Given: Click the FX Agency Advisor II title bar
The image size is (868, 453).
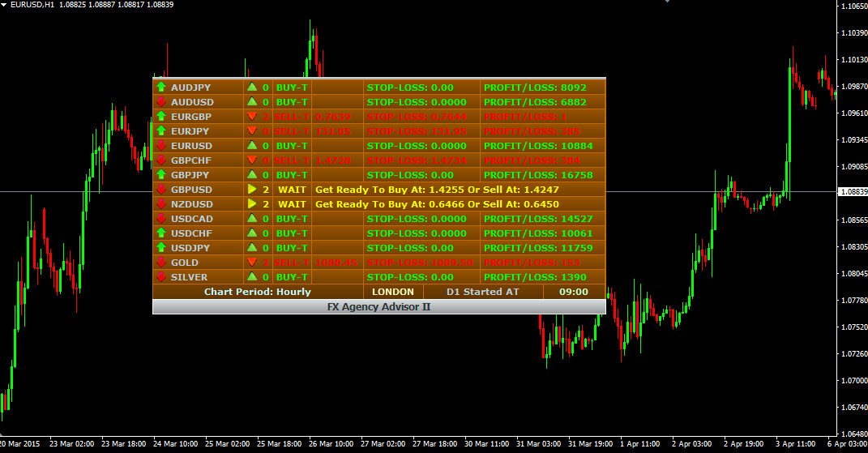Looking at the screenshot, I should 378,307.
